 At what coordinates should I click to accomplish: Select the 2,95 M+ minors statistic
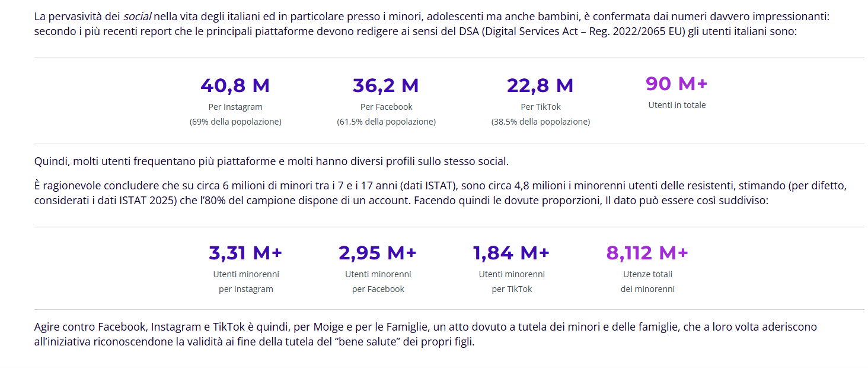[x=378, y=253]
